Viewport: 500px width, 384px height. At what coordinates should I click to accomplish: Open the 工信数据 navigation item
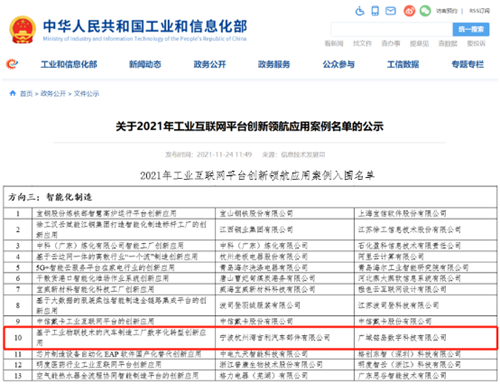403,64
